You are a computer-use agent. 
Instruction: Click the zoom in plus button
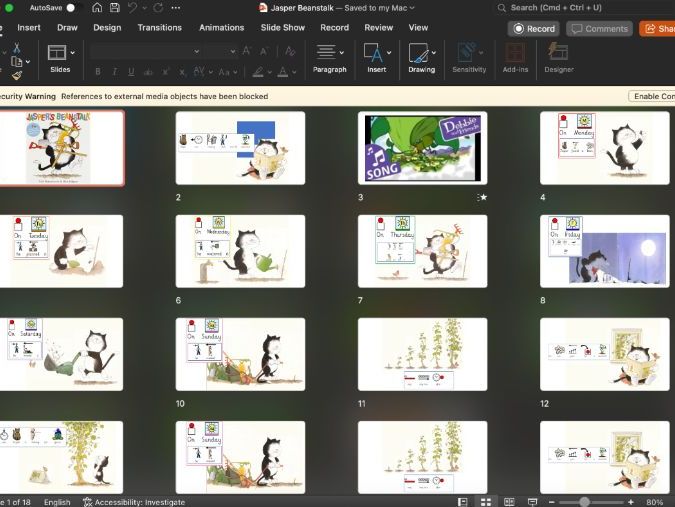[x=631, y=502]
